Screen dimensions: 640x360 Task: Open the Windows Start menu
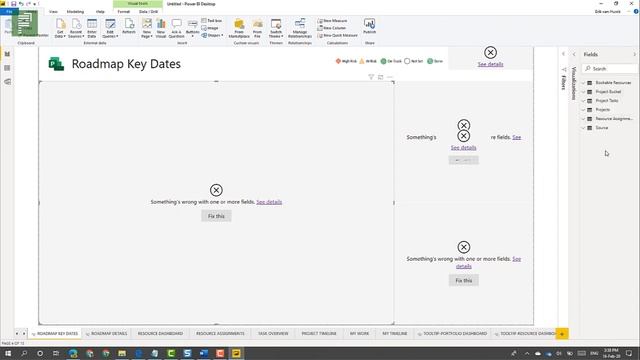[x=8, y=353]
